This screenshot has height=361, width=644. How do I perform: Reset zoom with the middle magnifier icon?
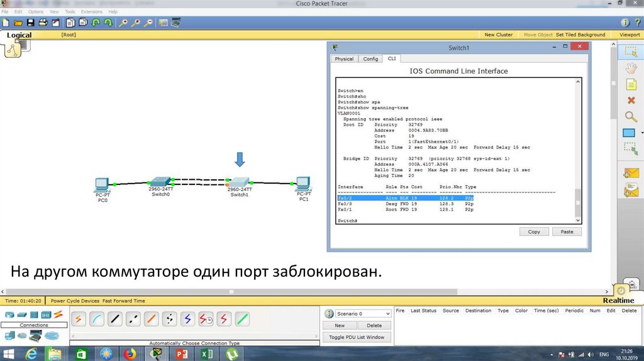136,23
